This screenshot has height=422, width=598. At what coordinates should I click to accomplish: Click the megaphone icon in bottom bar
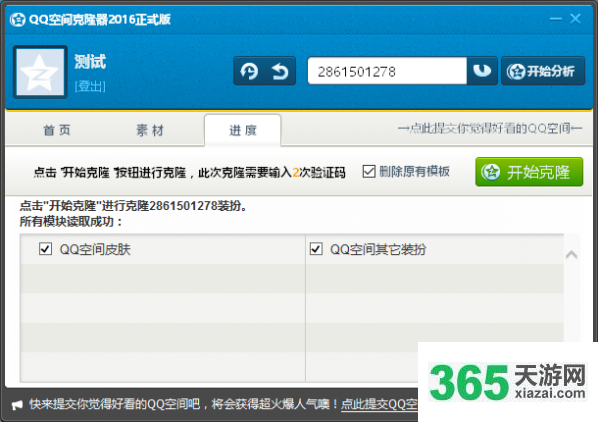click(x=17, y=405)
